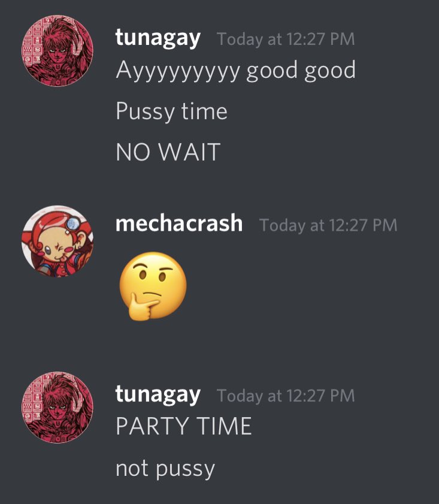The width and height of the screenshot is (439, 504).
Task: Click the word 'time' in Pussy time
Action: pyautogui.click(x=204, y=111)
